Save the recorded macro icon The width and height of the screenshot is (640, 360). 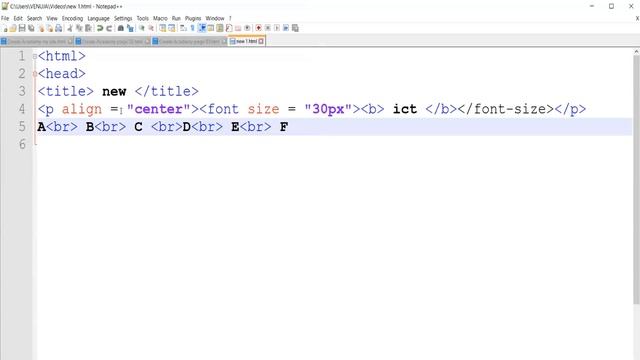[295, 28]
